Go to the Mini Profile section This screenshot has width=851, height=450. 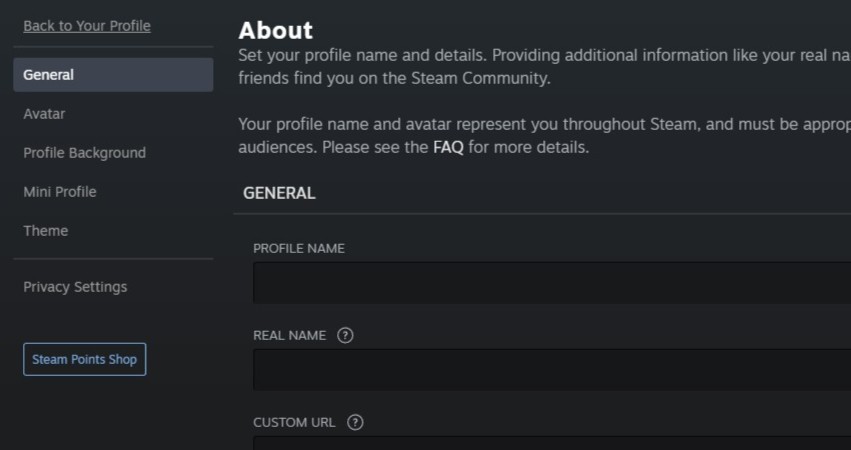coord(60,192)
